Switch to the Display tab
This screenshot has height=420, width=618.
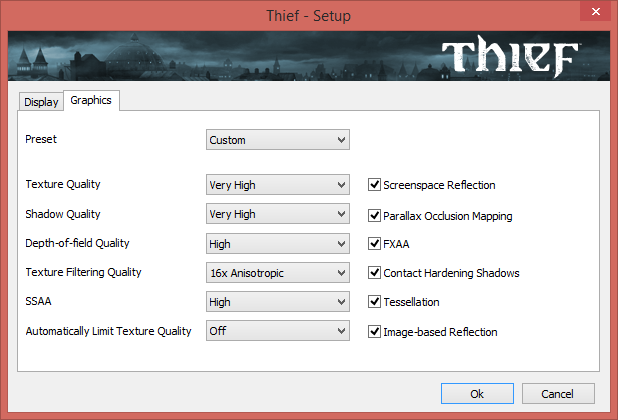[x=41, y=102]
